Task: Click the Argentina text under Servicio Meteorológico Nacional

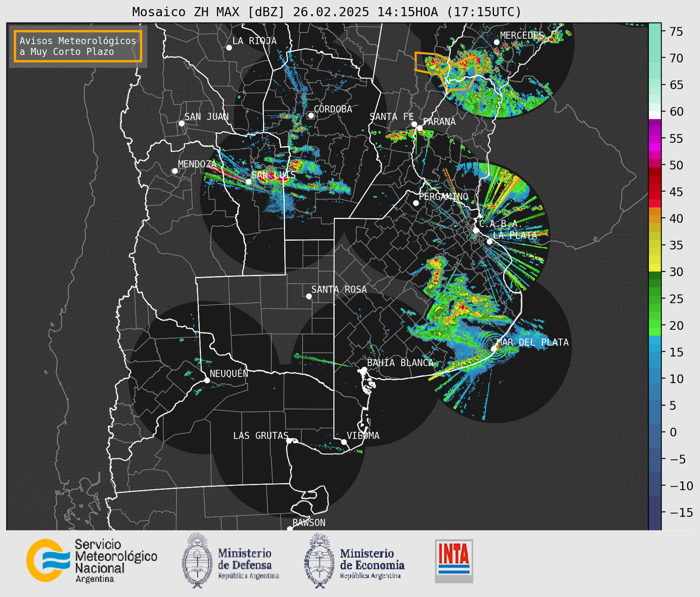Action: click(x=95, y=579)
